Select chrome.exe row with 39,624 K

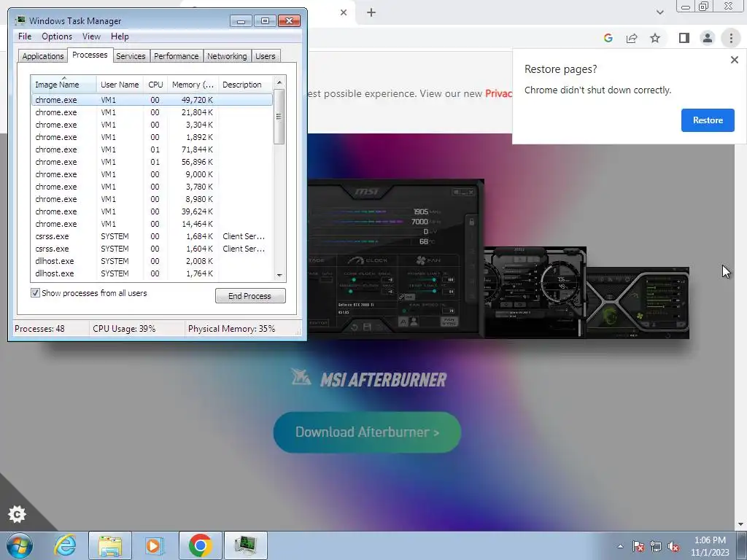point(152,211)
